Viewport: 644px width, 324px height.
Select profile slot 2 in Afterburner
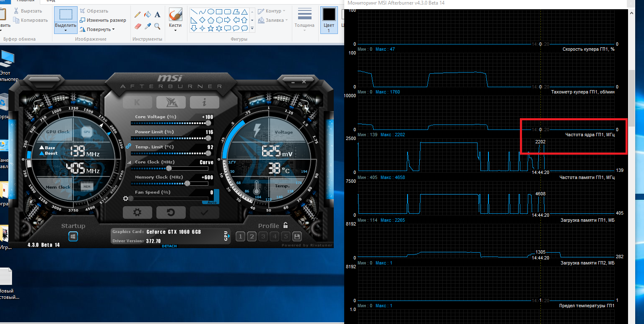point(252,236)
